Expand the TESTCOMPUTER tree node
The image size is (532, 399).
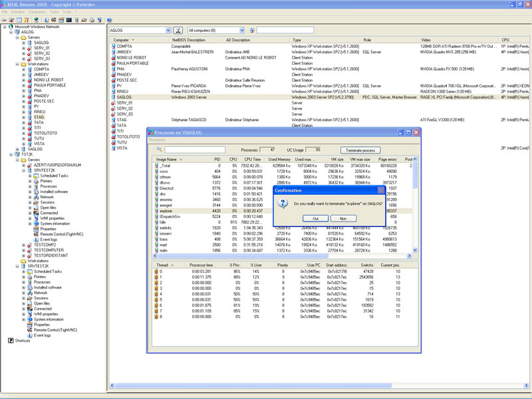pyautogui.click(x=23, y=251)
